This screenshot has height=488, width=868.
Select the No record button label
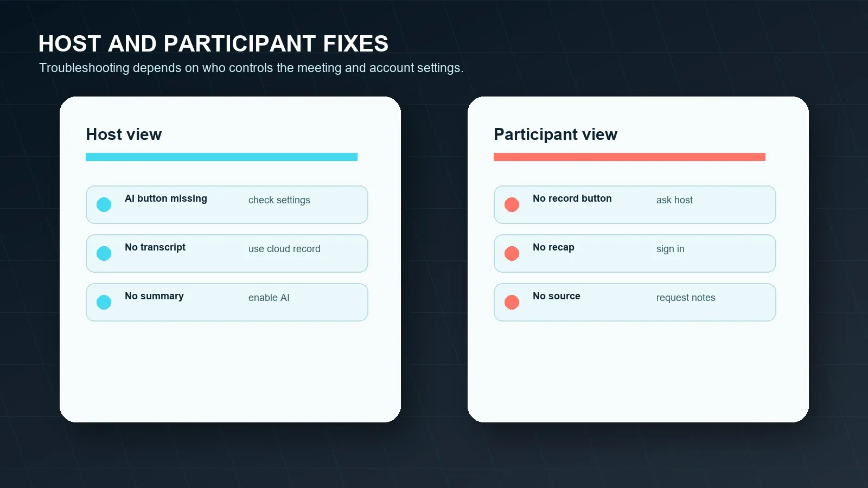point(572,198)
